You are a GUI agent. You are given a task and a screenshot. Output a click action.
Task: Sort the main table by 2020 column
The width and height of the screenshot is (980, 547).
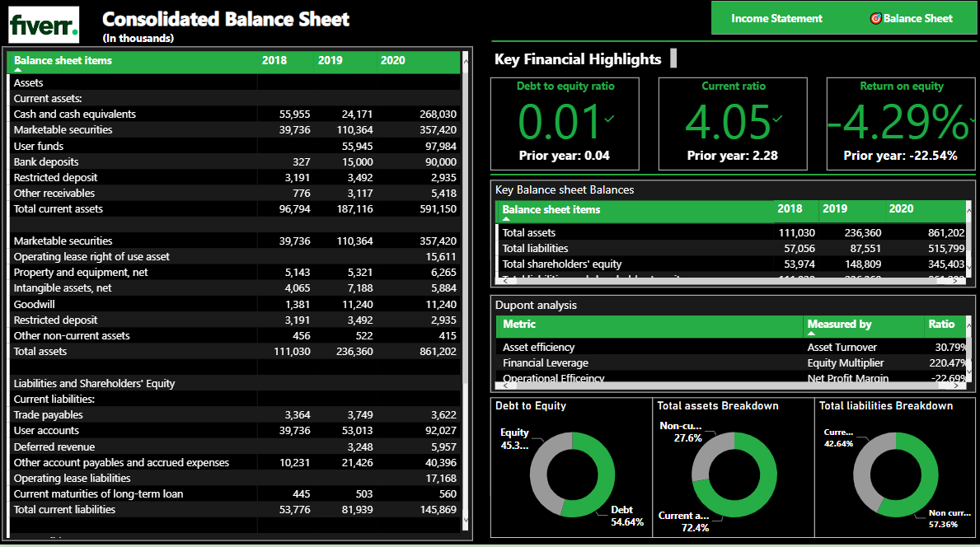(x=393, y=60)
